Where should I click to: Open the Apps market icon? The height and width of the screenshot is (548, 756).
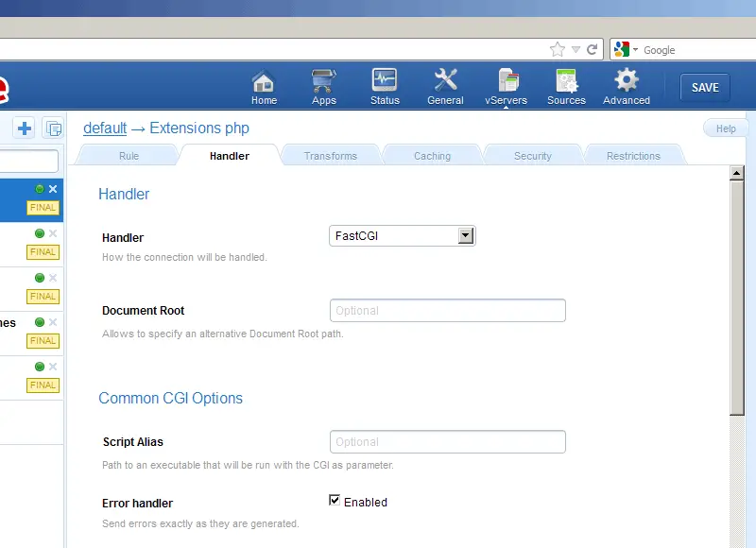(323, 87)
